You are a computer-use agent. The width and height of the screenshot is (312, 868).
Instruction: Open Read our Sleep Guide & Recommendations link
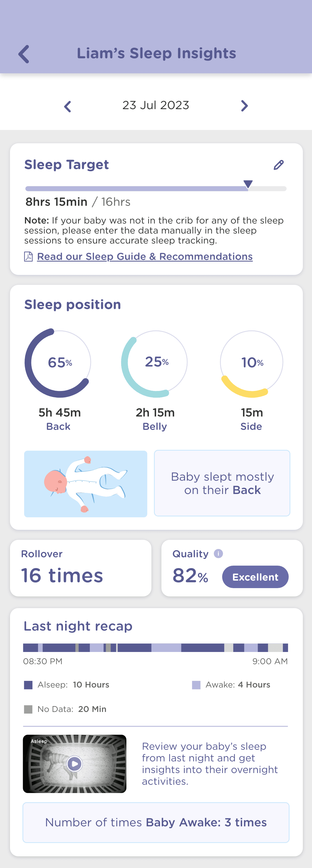(x=145, y=256)
